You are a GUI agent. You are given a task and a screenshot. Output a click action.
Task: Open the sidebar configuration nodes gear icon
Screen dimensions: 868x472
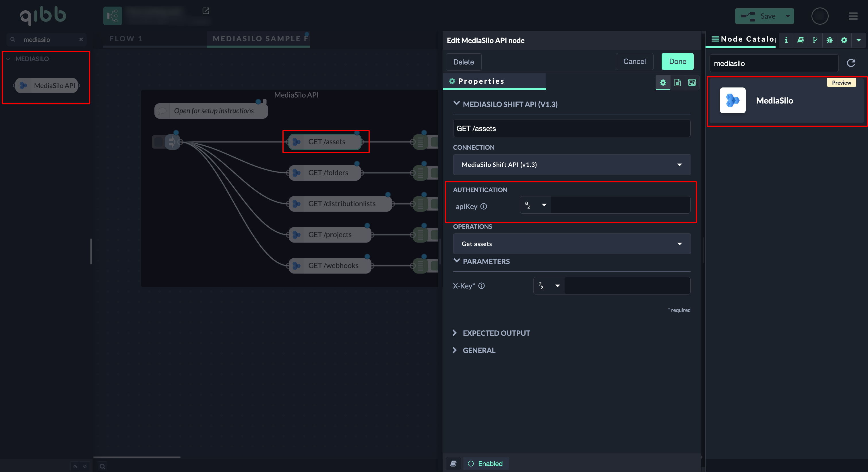click(x=844, y=40)
